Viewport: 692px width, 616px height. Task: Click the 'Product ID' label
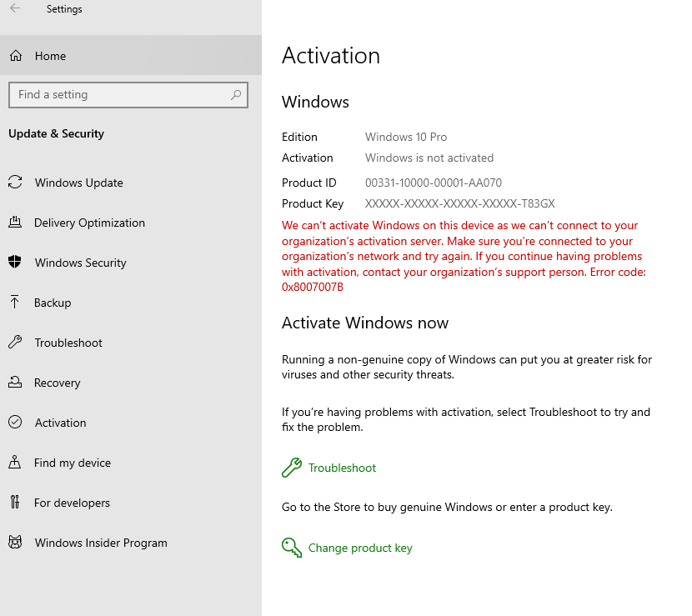point(309,183)
